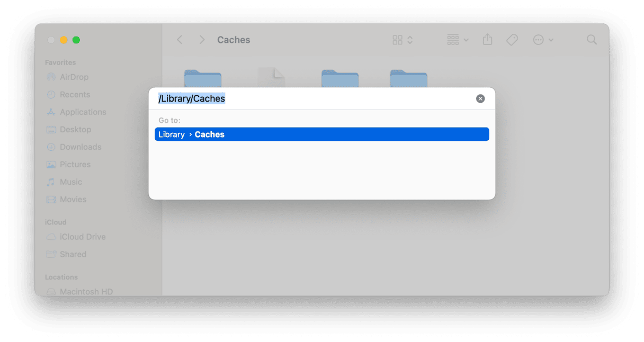Open the Search magnifier icon
Image resolution: width=644 pixels, height=342 pixels.
coord(592,40)
